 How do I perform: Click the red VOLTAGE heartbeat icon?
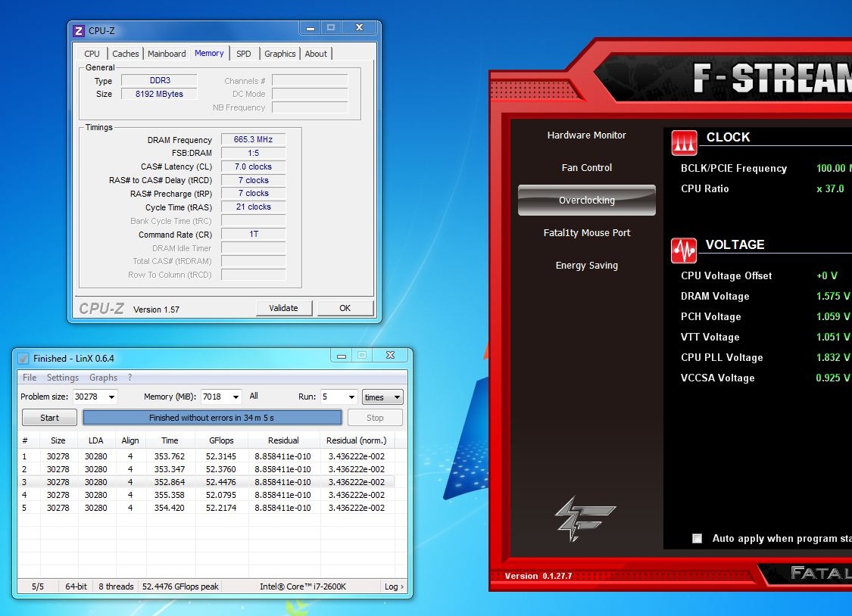[684, 250]
